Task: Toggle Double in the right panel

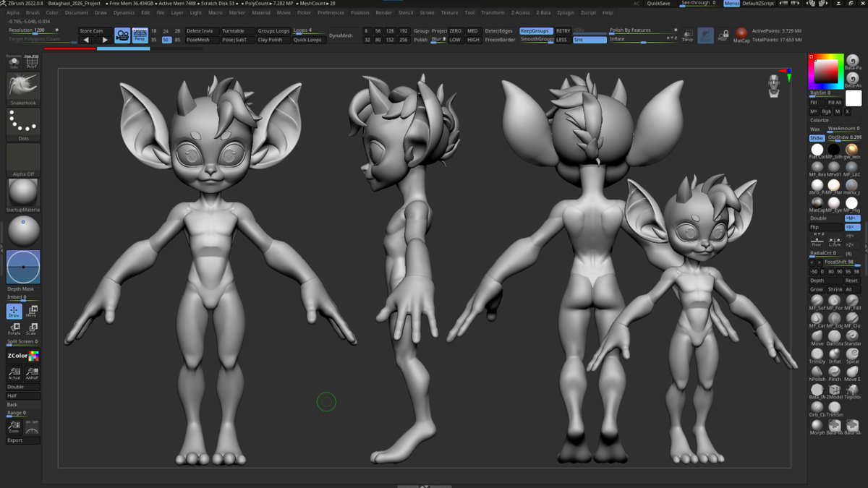Action: [825, 218]
